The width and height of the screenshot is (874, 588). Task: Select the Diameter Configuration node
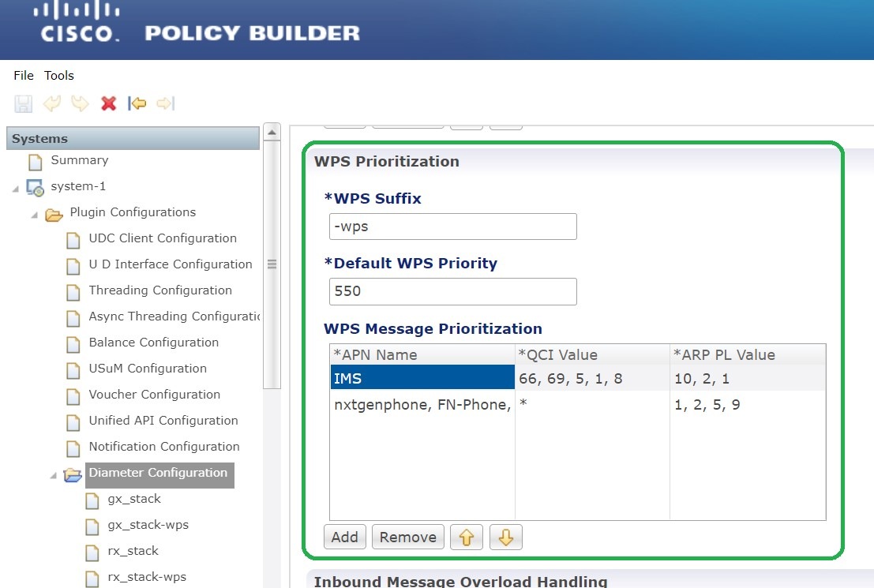pyautogui.click(x=159, y=475)
